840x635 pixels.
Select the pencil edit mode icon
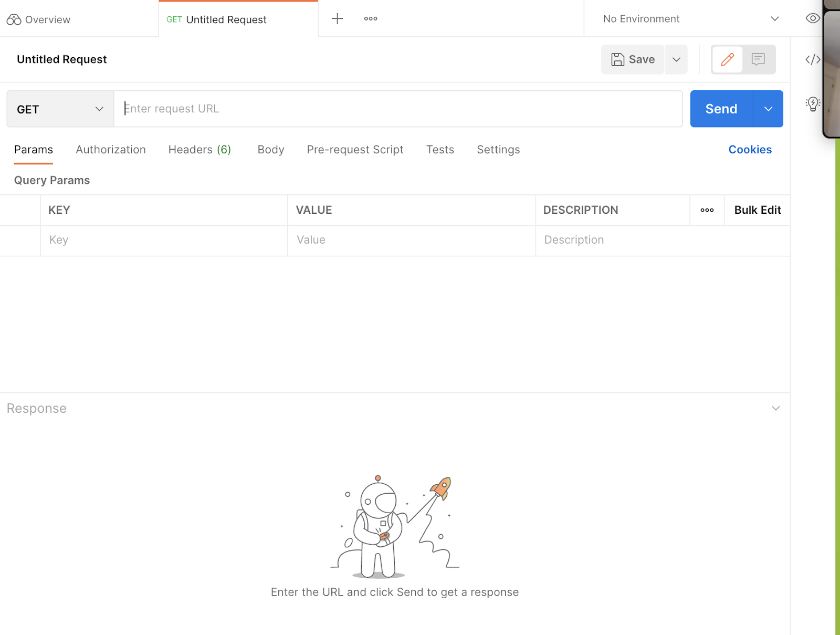727,59
